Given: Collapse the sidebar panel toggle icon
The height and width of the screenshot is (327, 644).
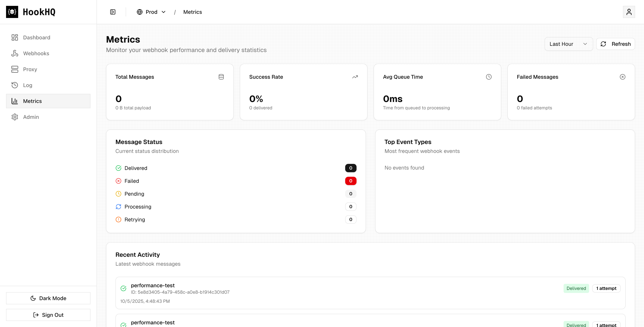Looking at the screenshot, I should tap(113, 12).
